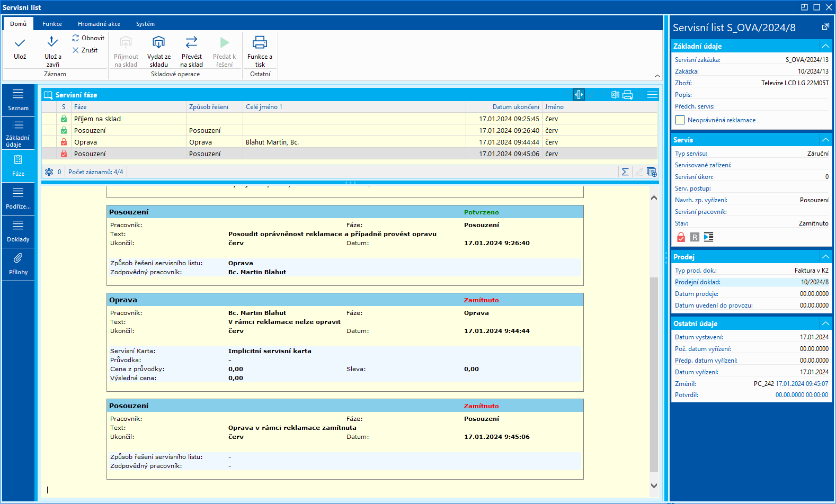Collapse the Základní údaje panel
Viewport: 836px width, 504px height.
point(825,46)
